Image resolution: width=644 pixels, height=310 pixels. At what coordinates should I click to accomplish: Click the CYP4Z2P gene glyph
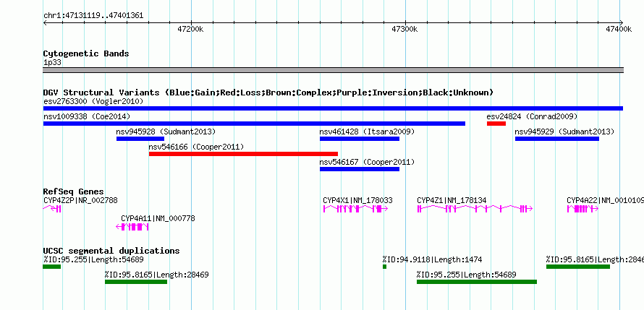52,209
